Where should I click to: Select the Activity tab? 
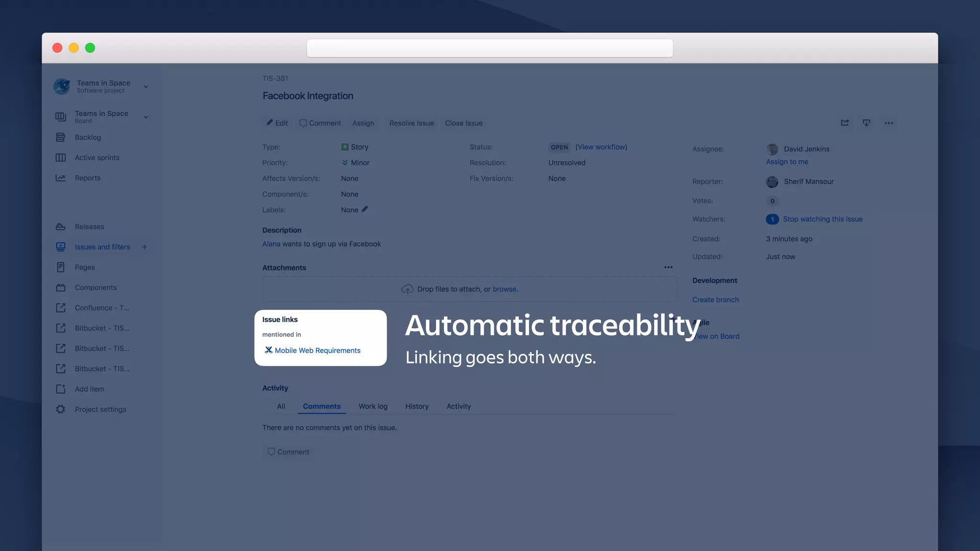tap(458, 406)
